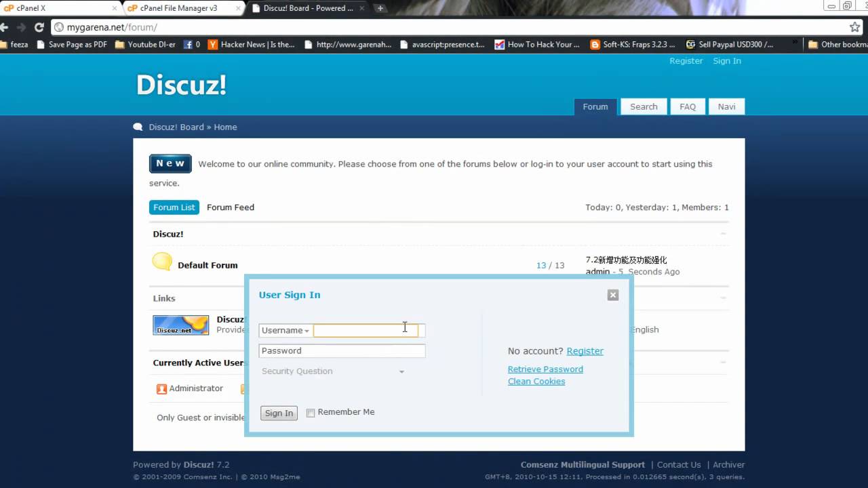Click Sign In in the top header

pyautogui.click(x=727, y=61)
